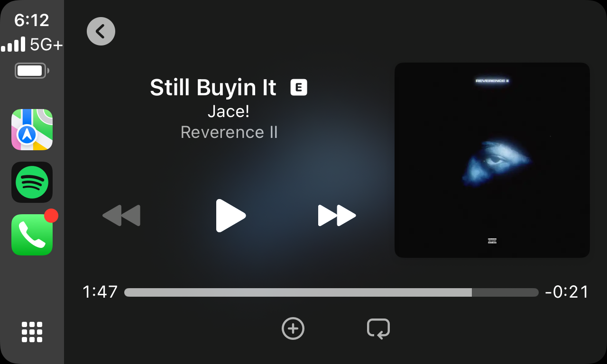Viewport: 607px width, 364px height.
Task: Open the app grid home dashboard
Action: tap(32, 332)
